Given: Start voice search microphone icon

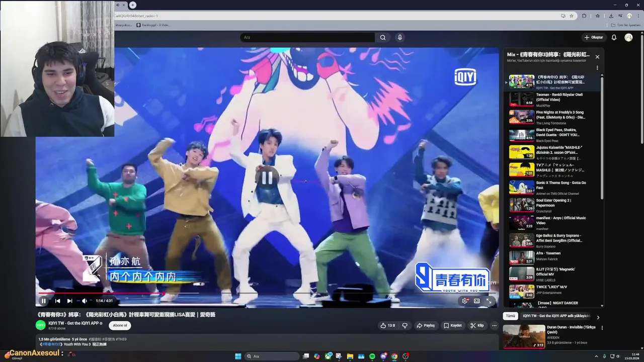Looking at the screenshot, I should 400,37.
